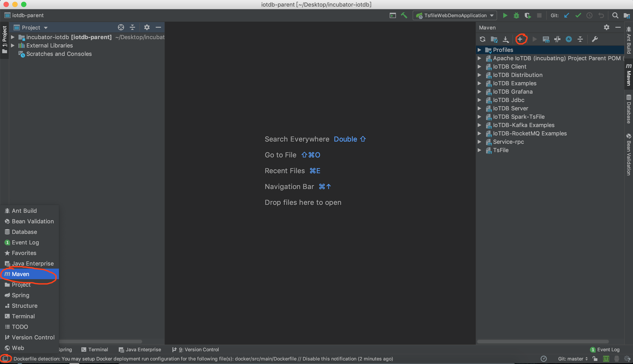Open Java Enterprise tab in bottom bar
Screen dimensions: 633x364
140,349
